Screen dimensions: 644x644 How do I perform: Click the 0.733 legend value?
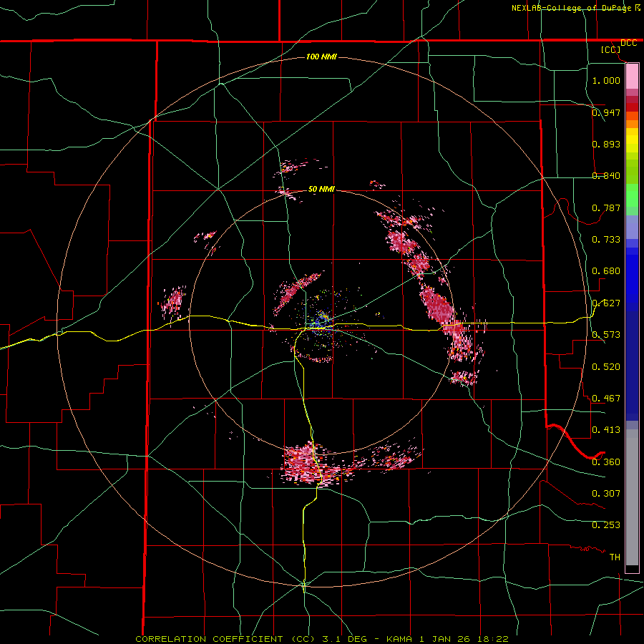(606, 239)
